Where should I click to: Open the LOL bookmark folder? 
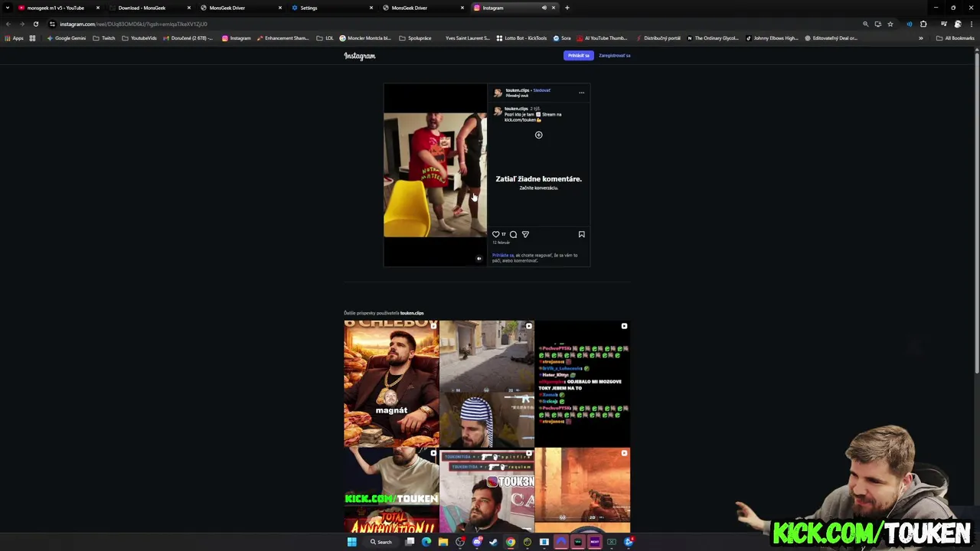325,37
